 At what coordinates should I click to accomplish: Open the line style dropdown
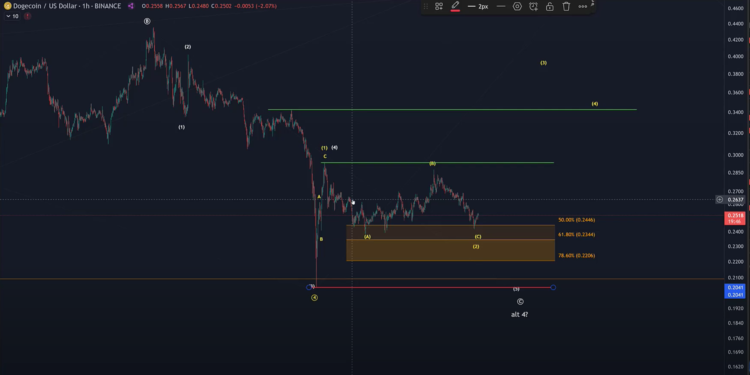coord(501,7)
